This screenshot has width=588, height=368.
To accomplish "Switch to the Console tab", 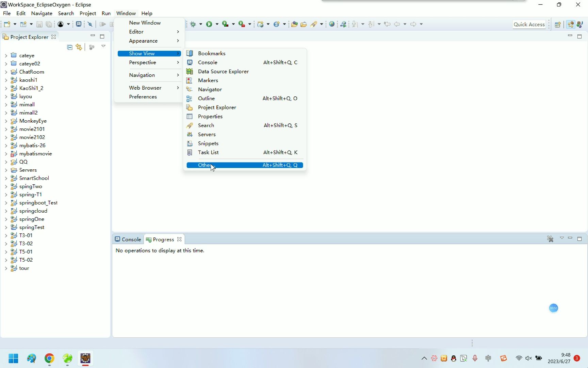I will click(x=128, y=240).
